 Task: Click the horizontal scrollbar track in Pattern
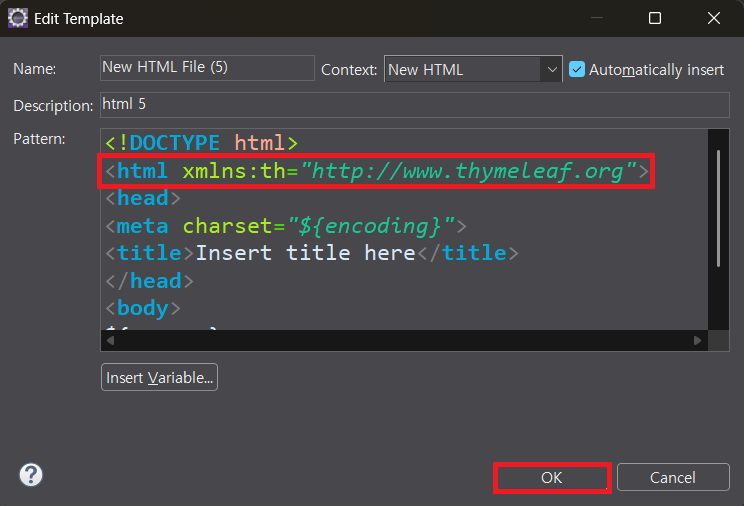(404, 340)
